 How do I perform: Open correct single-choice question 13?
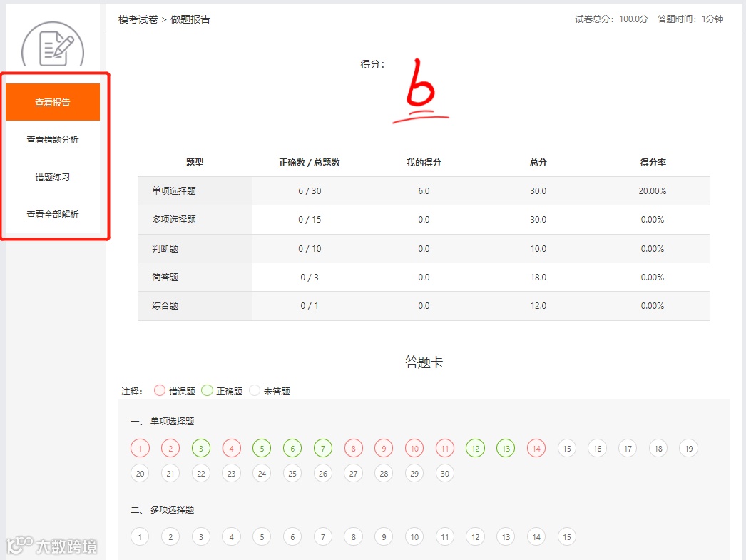click(506, 448)
